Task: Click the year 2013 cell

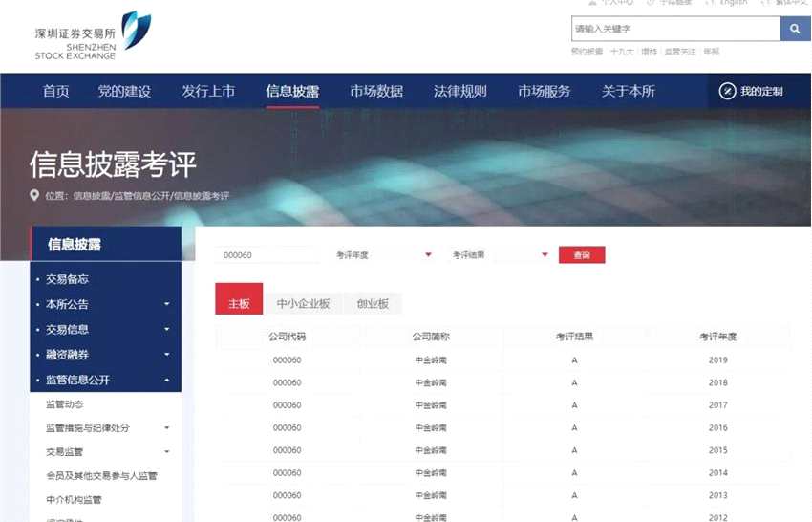Action: 717,495
